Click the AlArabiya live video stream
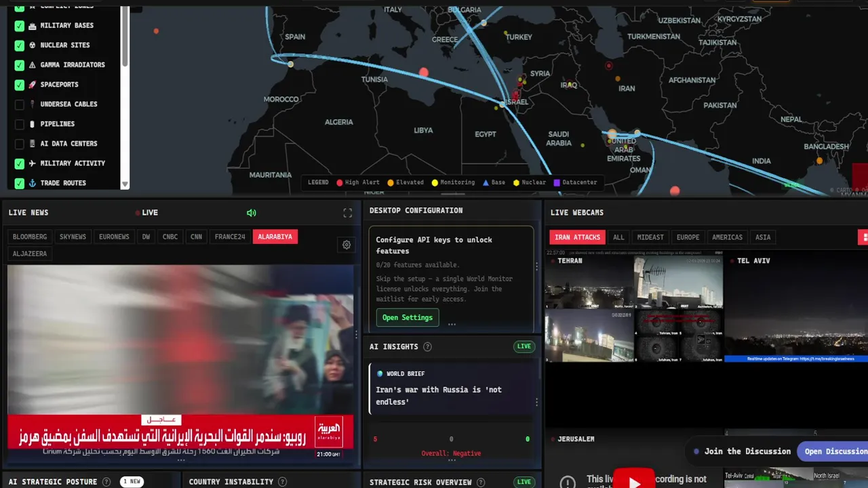This screenshot has width=868, height=488. click(x=180, y=362)
